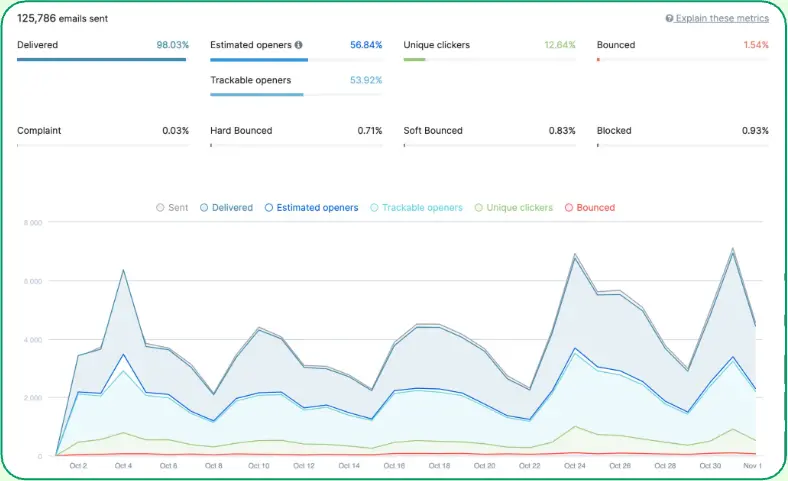
Task: Click the Soft Bounced metric label
Action: (433, 131)
